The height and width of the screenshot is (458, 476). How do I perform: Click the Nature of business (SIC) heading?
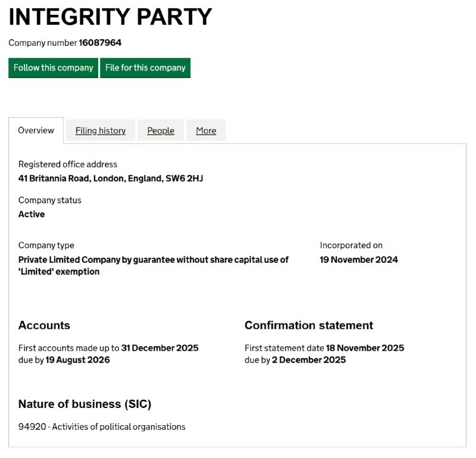coord(84,404)
